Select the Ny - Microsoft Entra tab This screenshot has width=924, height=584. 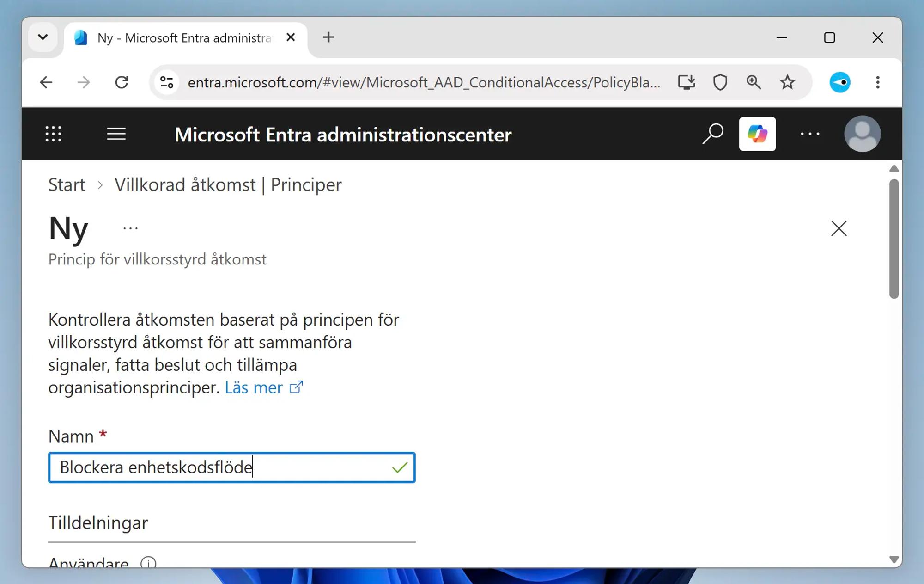[185, 38]
